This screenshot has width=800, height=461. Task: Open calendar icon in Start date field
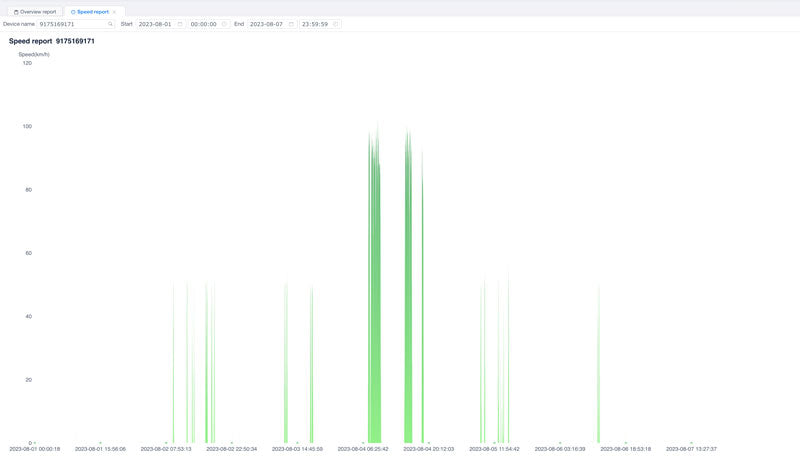(180, 23)
